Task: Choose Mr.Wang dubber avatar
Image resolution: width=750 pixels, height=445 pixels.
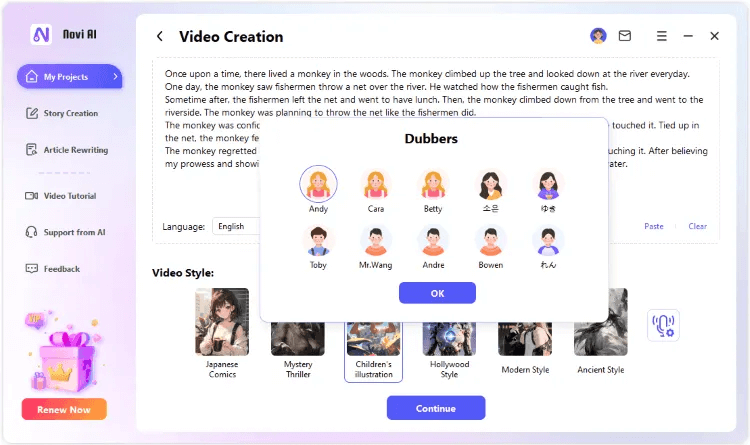Action: click(x=376, y=241)
